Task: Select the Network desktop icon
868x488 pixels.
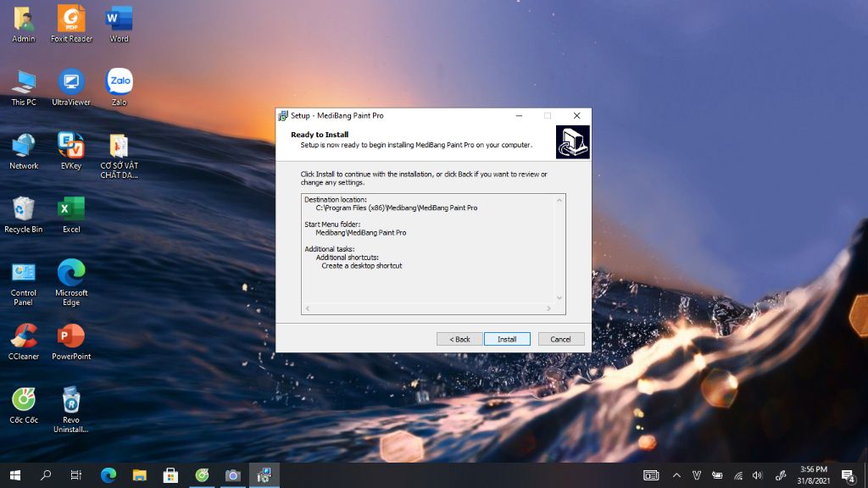Action: (x=23, y=151)
